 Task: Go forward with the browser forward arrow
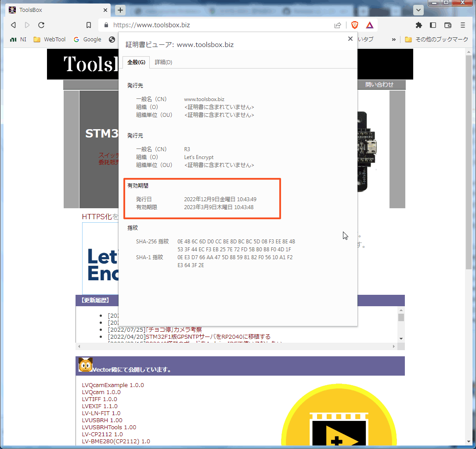[27, 25]
